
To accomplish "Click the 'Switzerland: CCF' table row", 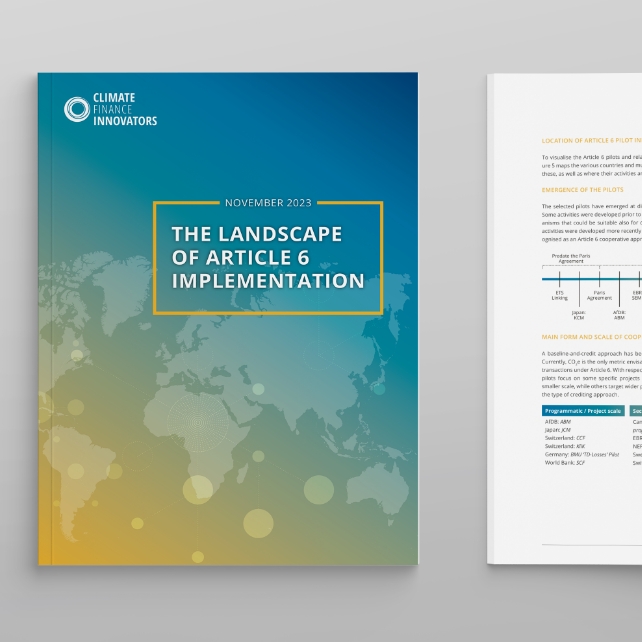I will tap(565, 438).
